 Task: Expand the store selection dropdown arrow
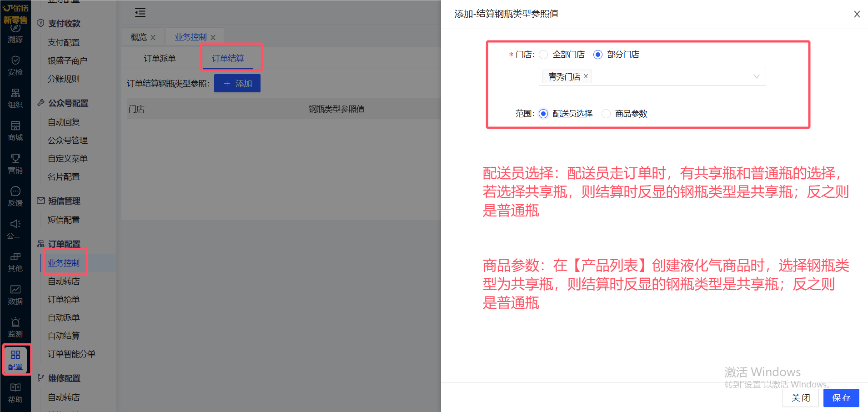pos(757,77)
